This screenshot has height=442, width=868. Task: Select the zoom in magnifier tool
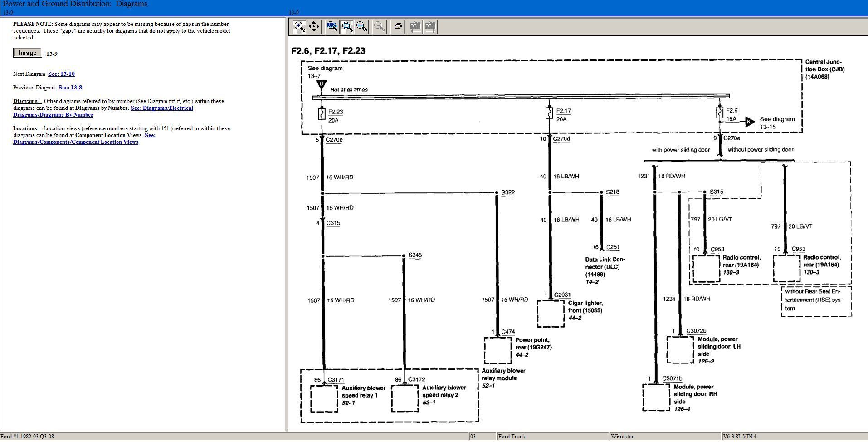coord(299,27)
